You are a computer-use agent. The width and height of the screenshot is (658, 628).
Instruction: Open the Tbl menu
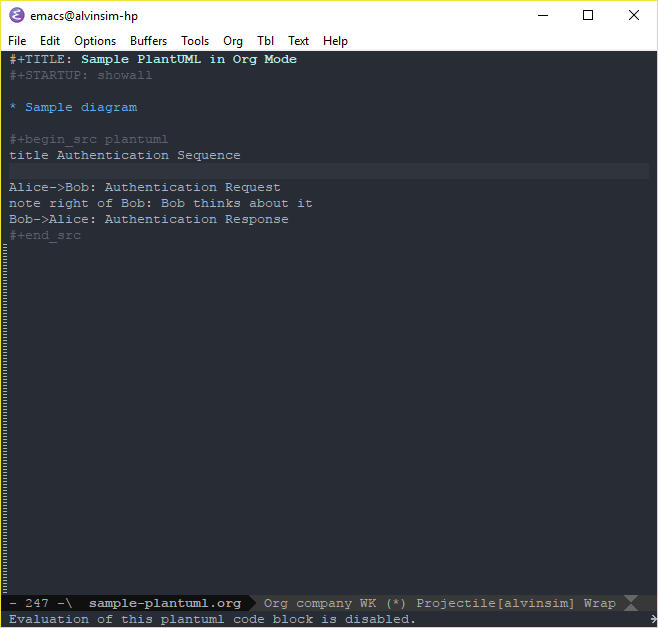click(x=266, y=41)
